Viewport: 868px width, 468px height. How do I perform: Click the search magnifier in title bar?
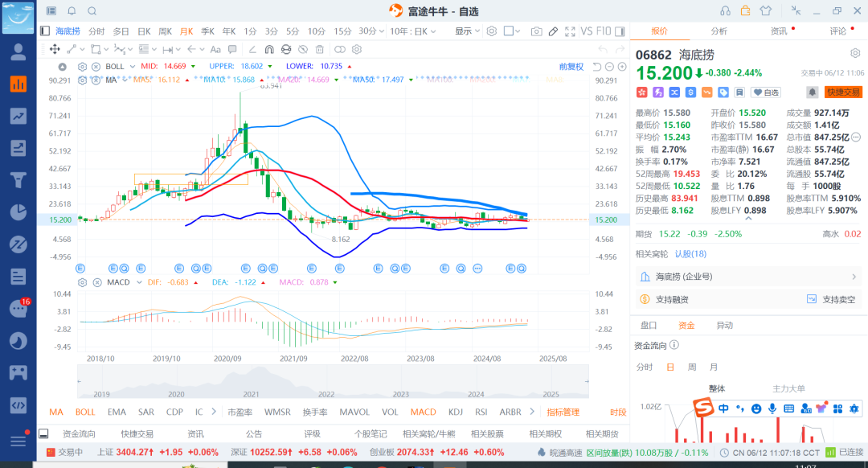92,11
